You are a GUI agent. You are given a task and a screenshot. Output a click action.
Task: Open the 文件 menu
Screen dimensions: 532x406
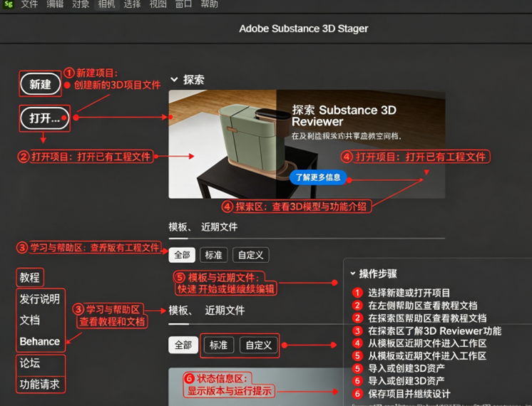(x=29, y=4)
